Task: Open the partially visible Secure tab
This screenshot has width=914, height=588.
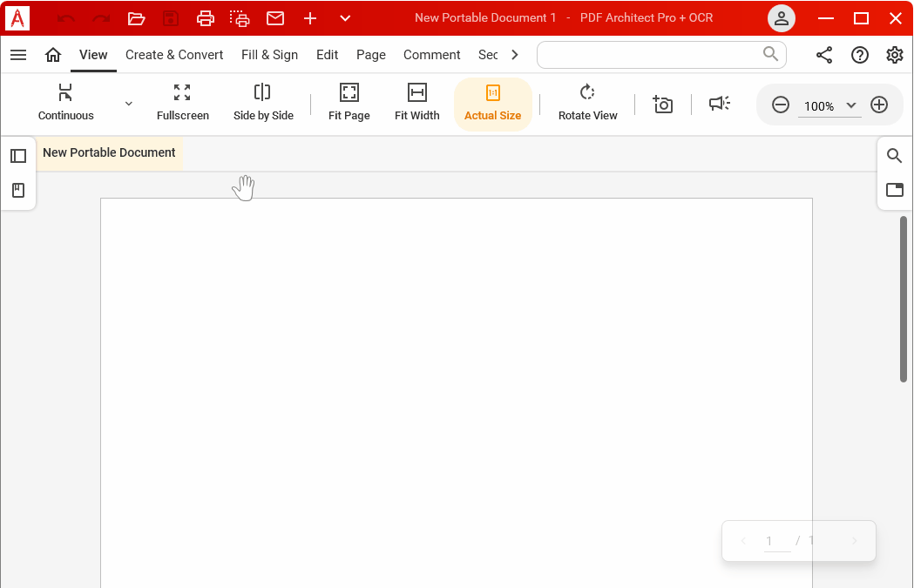Action: 488,55
